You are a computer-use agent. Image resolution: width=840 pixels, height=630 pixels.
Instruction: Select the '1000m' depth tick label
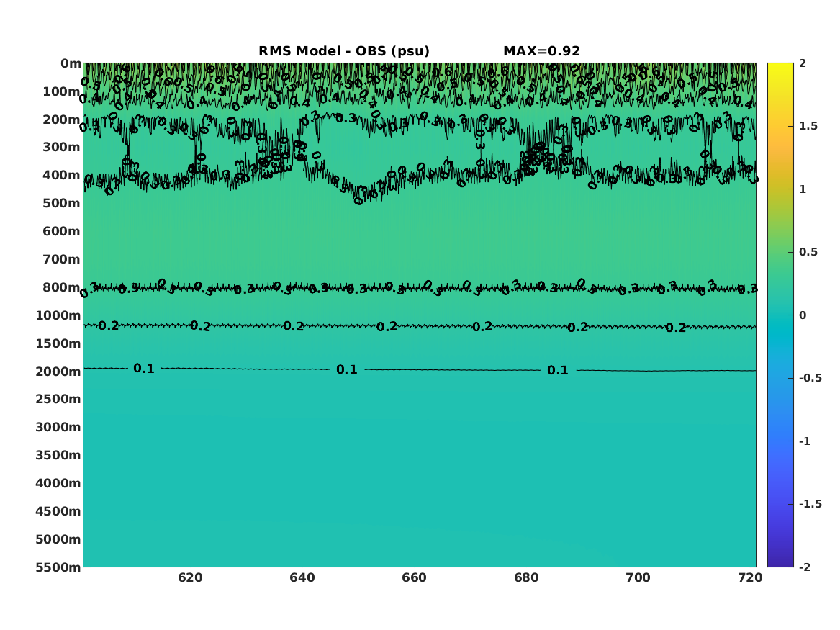click(x=58, y=315)
